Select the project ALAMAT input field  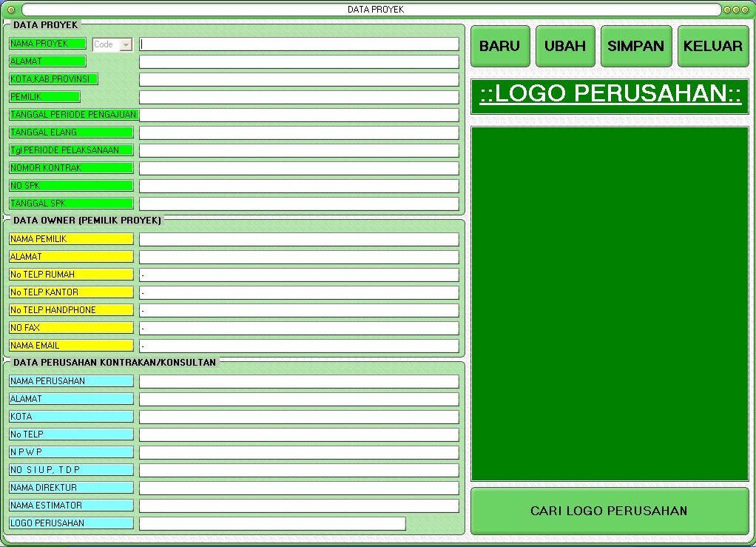pyautogui.click(x=299, y=61)
